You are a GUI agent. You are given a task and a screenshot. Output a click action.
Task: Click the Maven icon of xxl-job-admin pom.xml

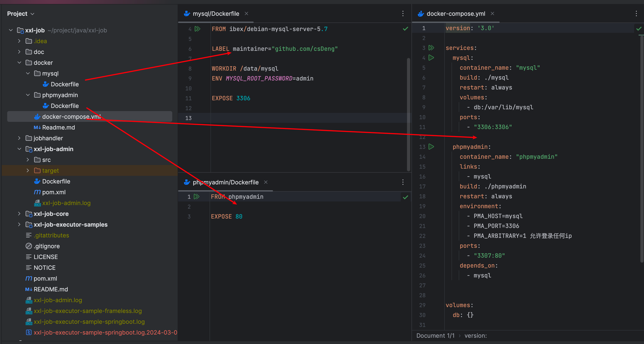point(37,192)
